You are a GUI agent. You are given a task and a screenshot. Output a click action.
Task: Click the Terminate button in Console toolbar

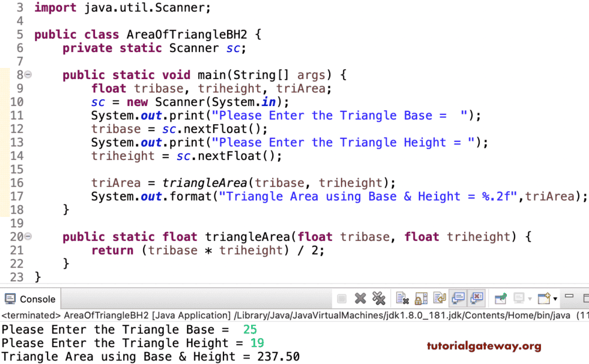(x=342, y=299)
